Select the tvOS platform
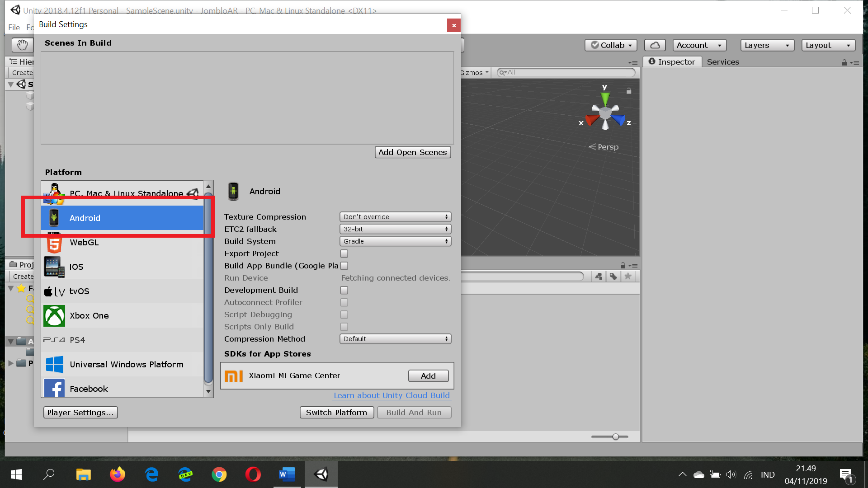 point(79,291)
